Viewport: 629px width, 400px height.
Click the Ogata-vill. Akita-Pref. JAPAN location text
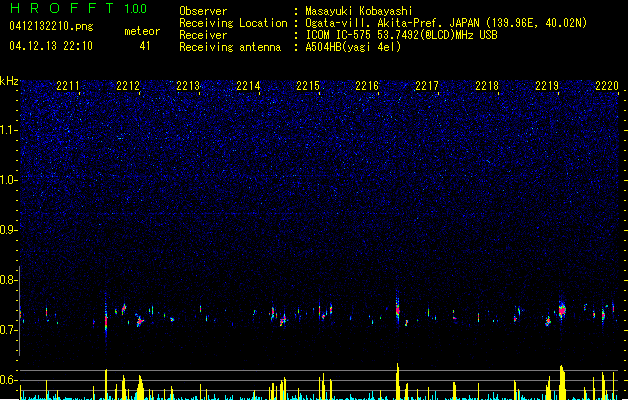point(446,23)
